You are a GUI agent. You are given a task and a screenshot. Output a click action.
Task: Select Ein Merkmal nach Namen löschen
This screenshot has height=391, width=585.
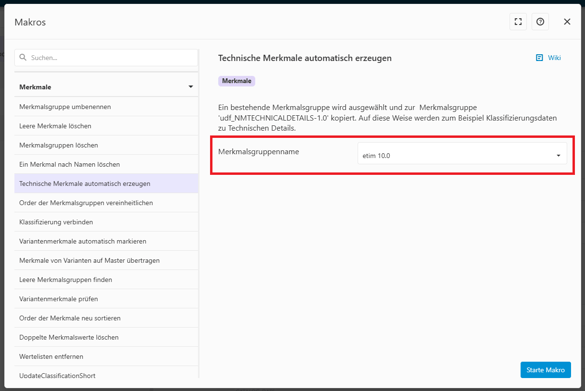106,165
